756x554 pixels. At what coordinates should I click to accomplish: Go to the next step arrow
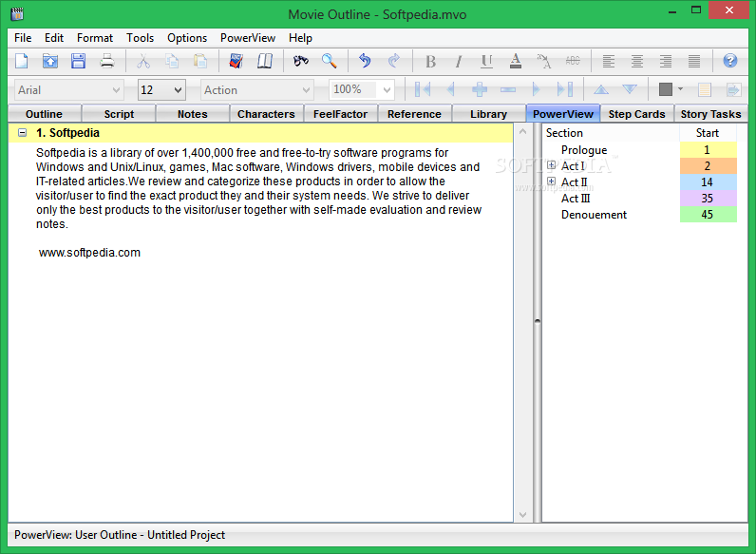pyautogui.click(x=536, y=89)
